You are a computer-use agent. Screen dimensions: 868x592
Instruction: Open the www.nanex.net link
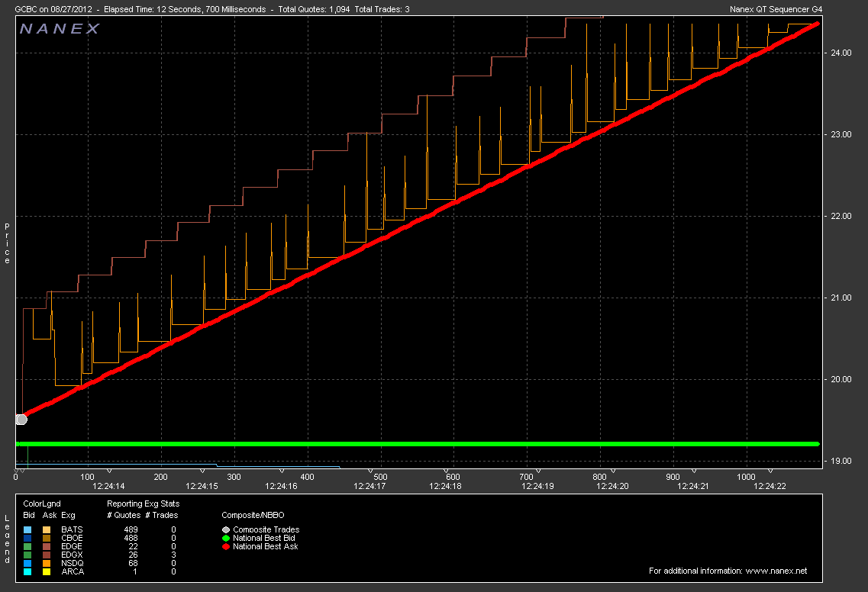coord(776,571)
